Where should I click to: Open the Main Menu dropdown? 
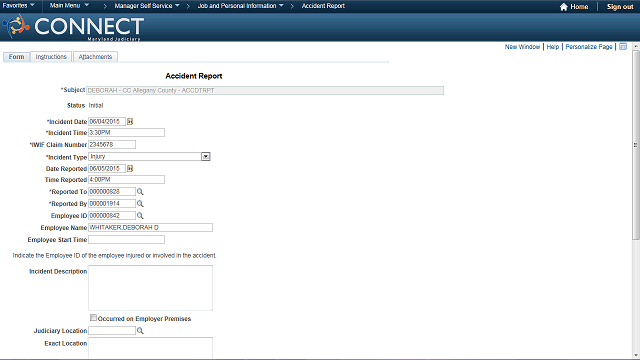click(x=69, y=6)
